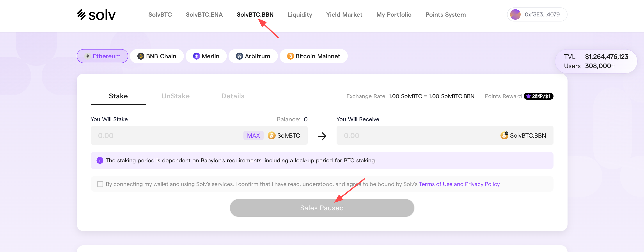Click the info icon in staking notice
Screen dimensions: 644x252
click(100, 160)
